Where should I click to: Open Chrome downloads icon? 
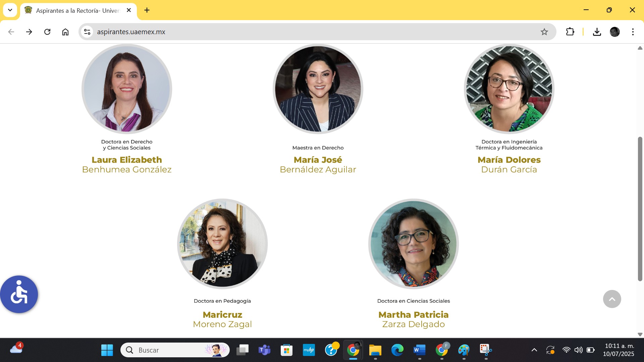pos(597,32)
